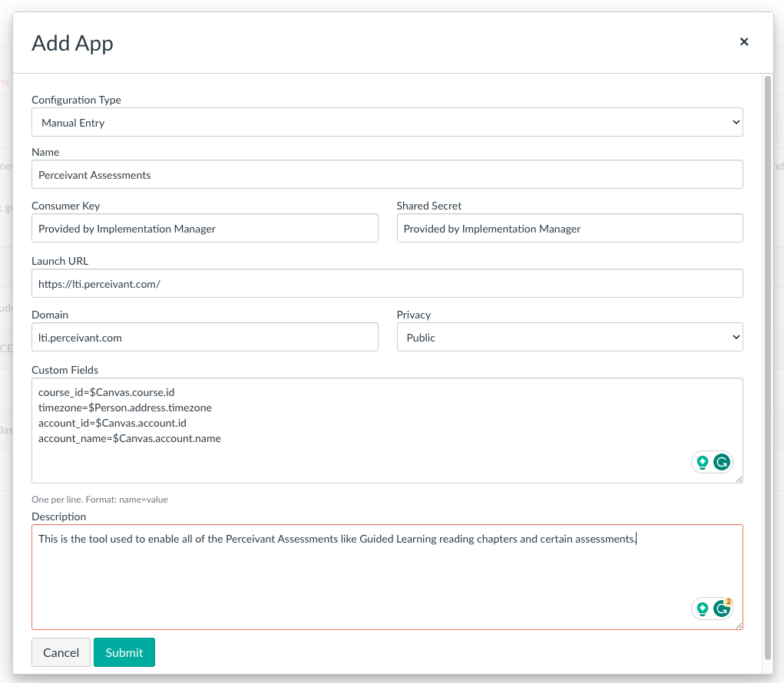Click the Custom Fields resize handle

(739, 479)
